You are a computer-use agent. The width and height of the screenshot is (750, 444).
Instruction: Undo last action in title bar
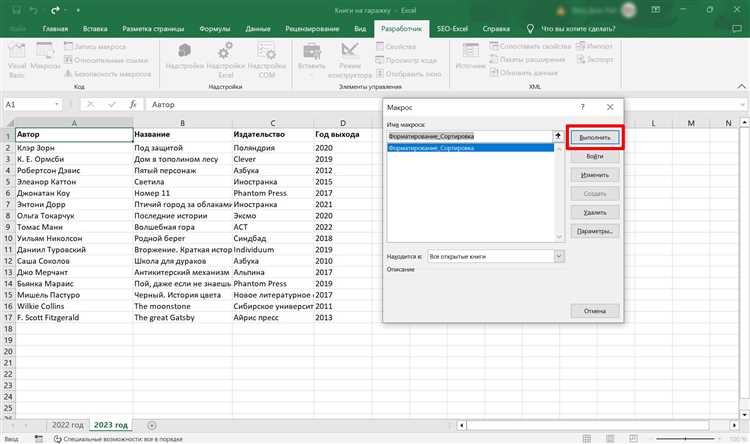point(34,10)
